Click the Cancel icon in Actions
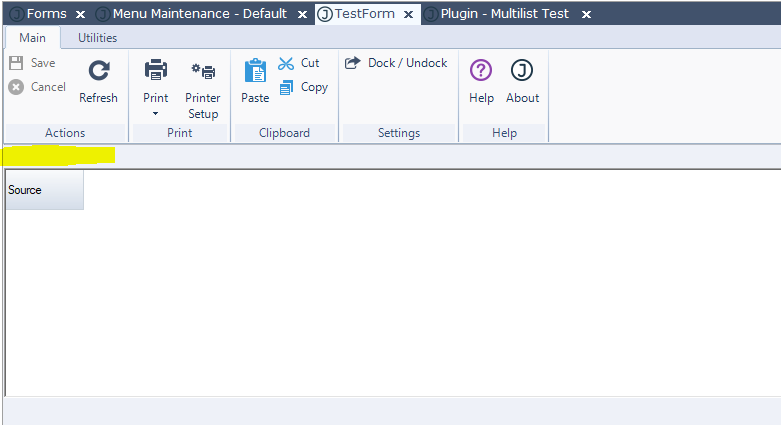The width and height of the screenshot is (781, 425). (16, 87)
